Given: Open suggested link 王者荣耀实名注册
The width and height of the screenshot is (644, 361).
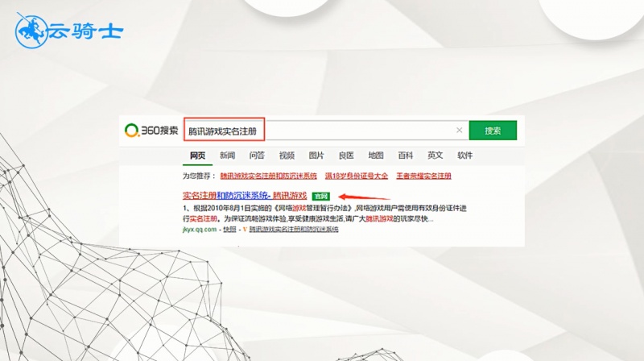Looking at the screenshot, I should (423, 176).
